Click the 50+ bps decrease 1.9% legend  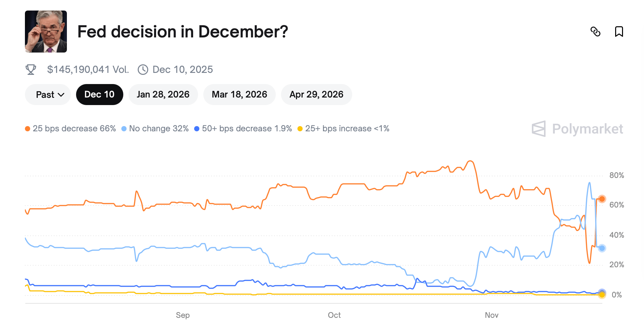coord(243,128)
